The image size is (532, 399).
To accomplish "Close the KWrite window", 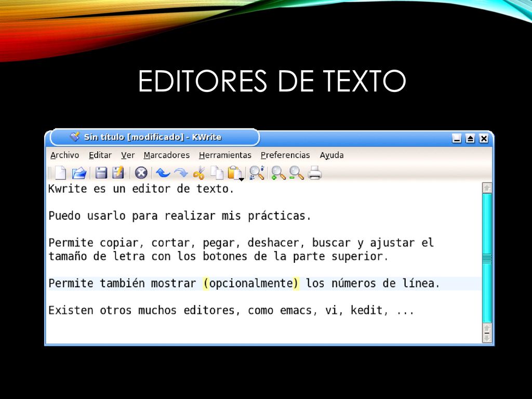I will click(484, 138).
